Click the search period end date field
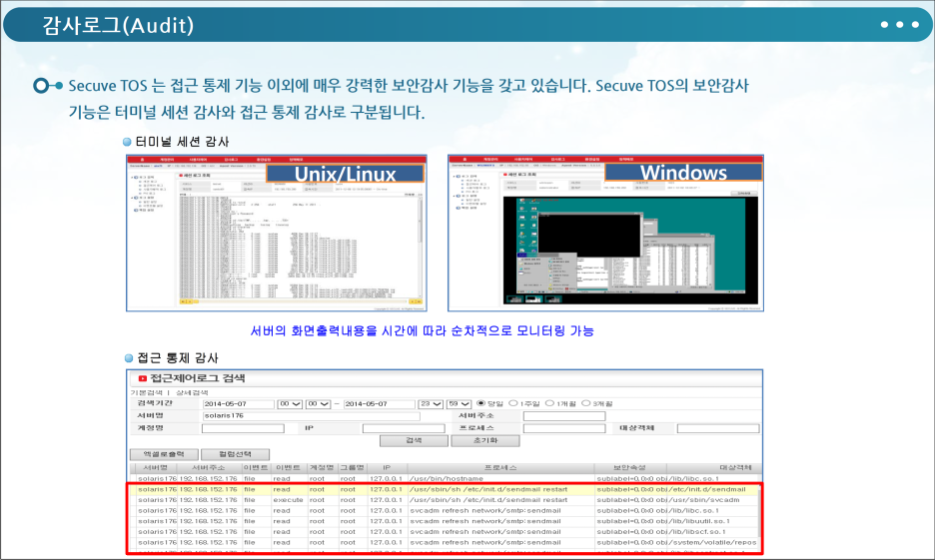The image size is (935, 560). point(380,404)
